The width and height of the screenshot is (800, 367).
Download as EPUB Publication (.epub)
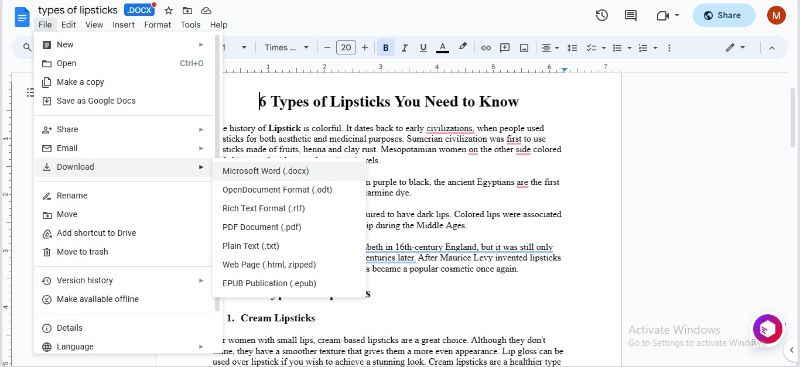[289, 283]
